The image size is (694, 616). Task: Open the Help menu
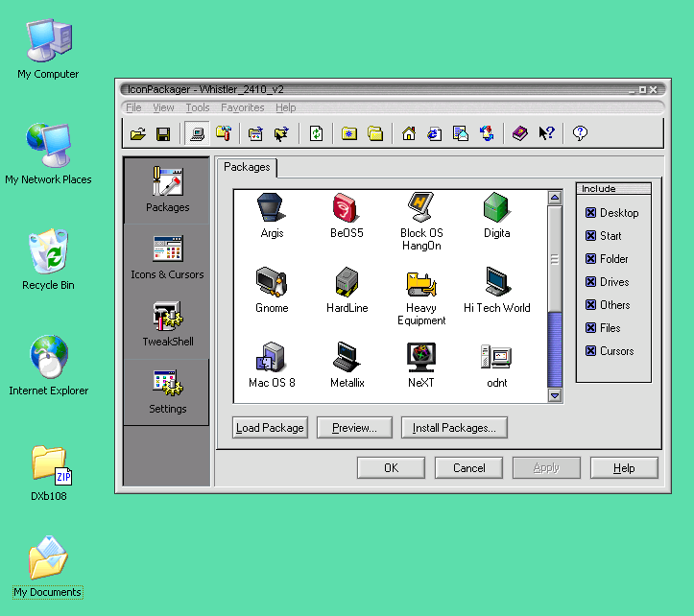(285, 107)
